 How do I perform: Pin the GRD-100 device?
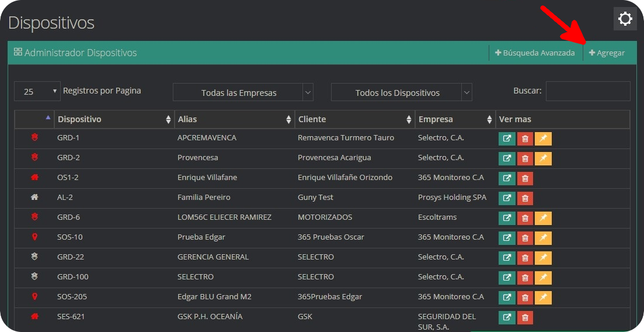(x=543, y=278)
